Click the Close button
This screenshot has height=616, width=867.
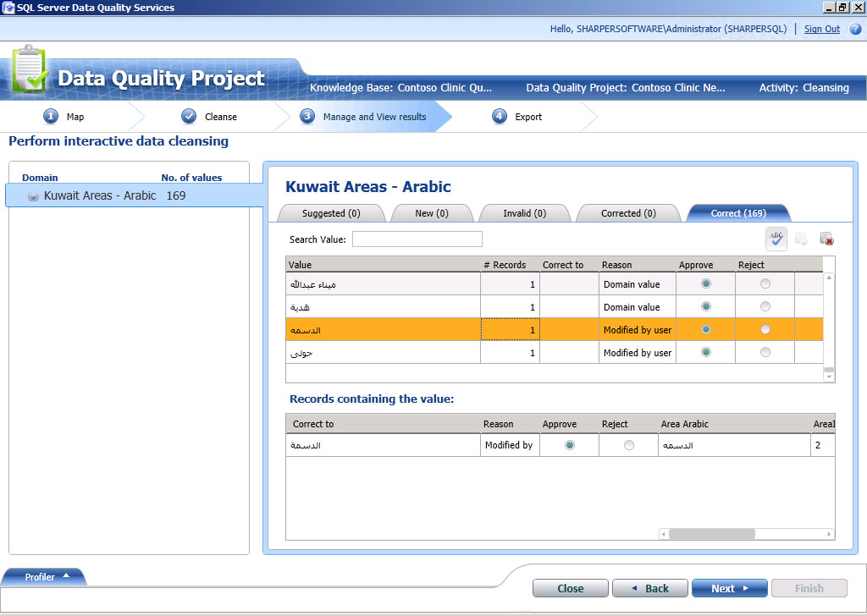coord(570,588)
